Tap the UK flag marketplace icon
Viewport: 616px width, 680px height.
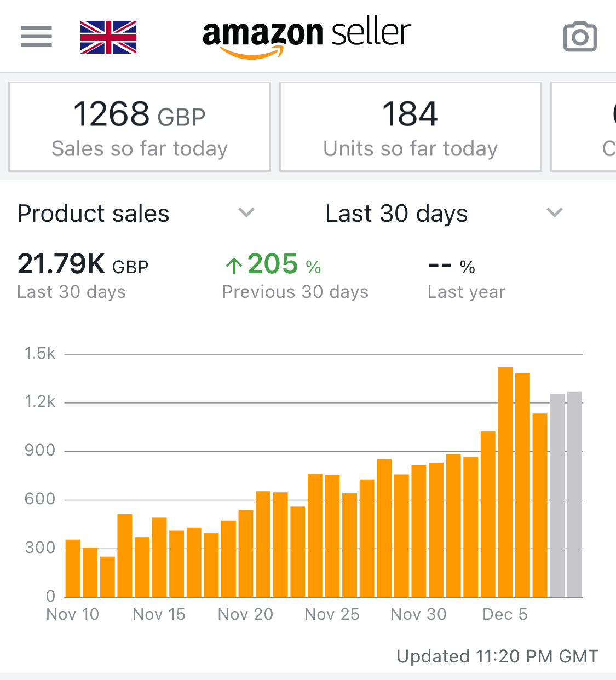point(108,37)
